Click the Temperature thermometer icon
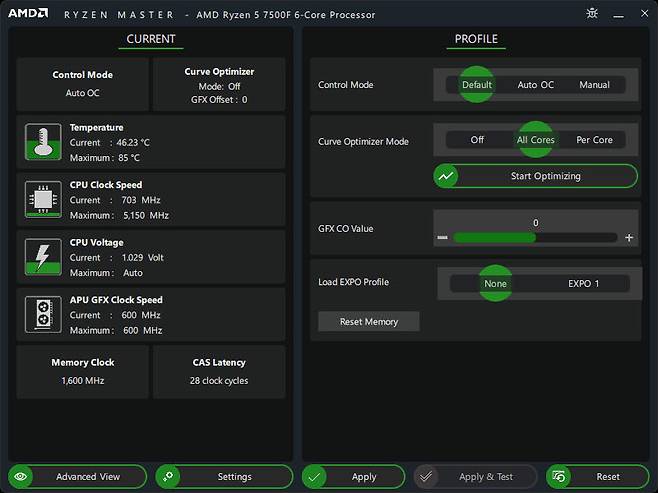The height and width of the screenshot is (493, 658). (43, 141)
